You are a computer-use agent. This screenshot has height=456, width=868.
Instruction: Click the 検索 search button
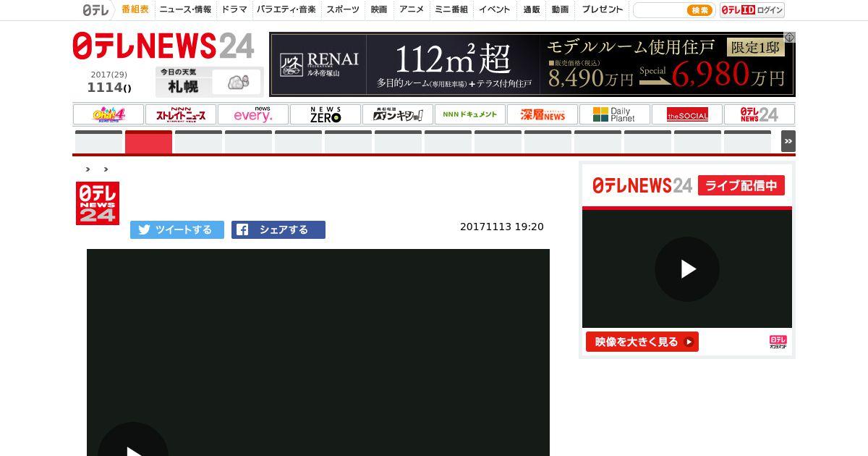coord(699,10)
